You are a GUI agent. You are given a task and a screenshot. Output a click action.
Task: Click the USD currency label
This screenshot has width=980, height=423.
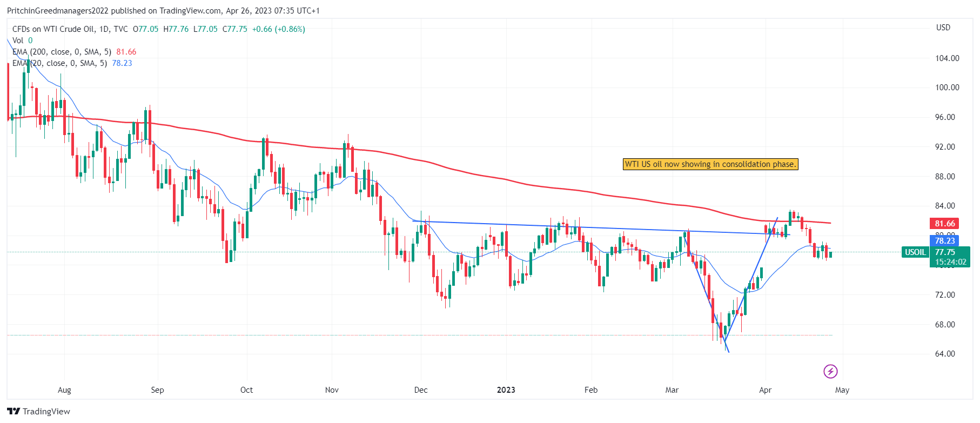(943, 28)
